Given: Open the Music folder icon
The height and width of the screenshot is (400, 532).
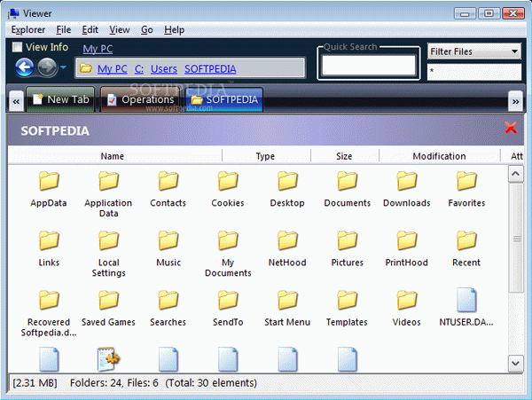Looking at the screenshot, I should click(x=168, y=240).
